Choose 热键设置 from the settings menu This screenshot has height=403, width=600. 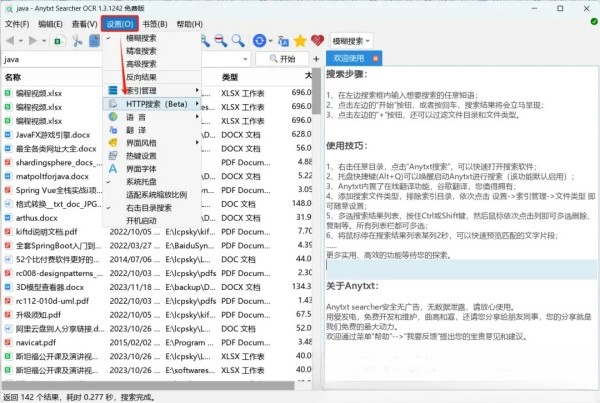141,155
